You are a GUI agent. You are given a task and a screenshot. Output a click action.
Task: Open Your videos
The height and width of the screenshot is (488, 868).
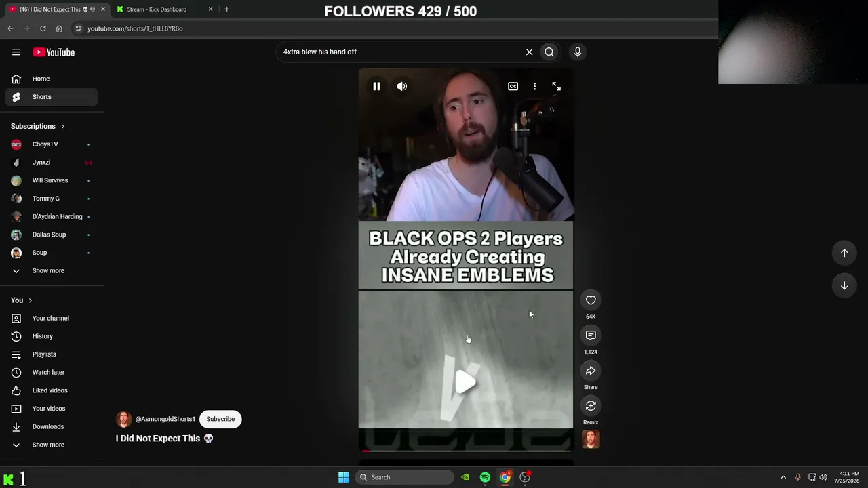(x=52, y=409)
